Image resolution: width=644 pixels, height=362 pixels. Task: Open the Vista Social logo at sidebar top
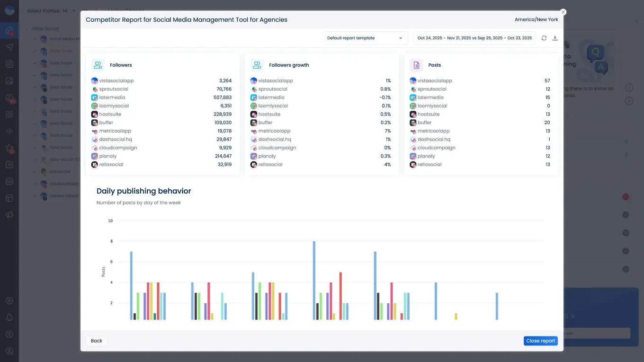point(9,10)
